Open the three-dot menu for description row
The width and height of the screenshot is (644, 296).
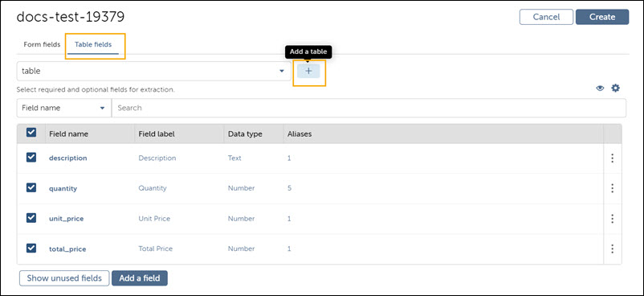point(613,158)
